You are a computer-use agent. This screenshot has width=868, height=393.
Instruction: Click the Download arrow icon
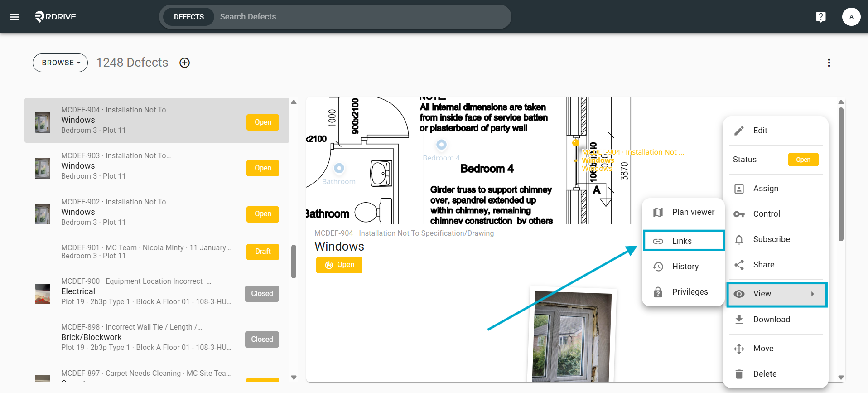[739, 320]
